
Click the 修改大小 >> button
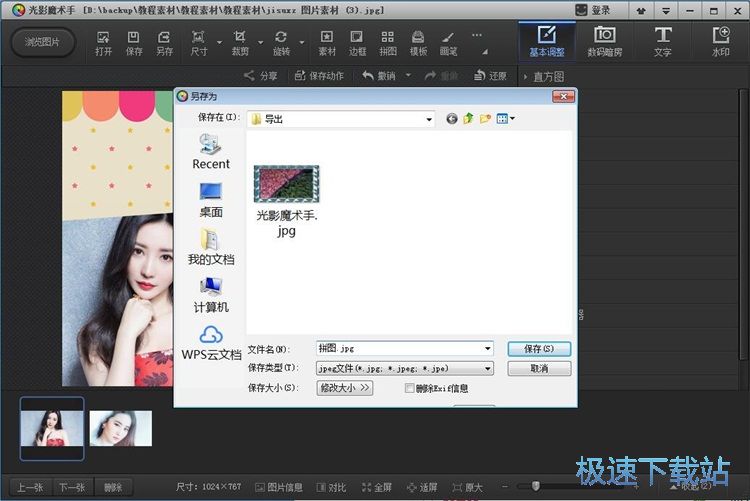pos(344,388)
